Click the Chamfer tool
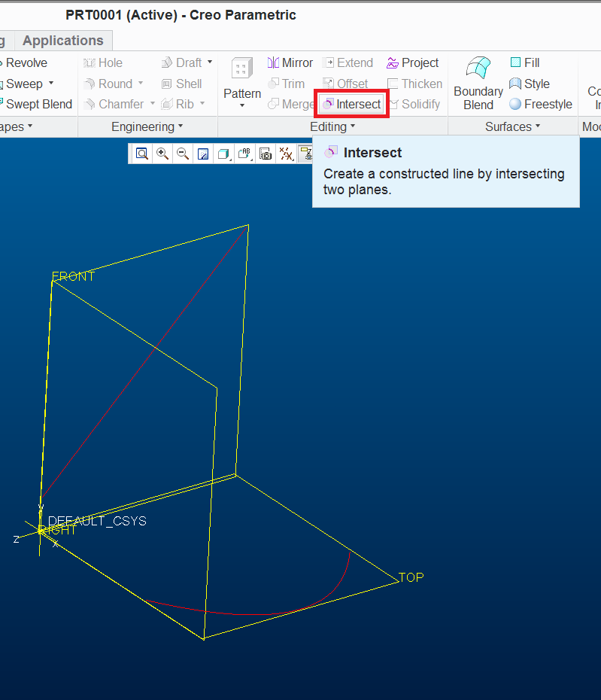The height and width of the screenshot is (700, 601). click(114, 104)
